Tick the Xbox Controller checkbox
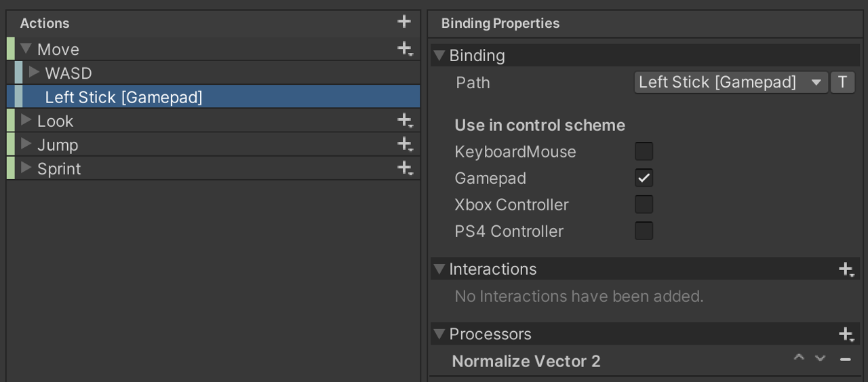 click(x=644, y=204)
